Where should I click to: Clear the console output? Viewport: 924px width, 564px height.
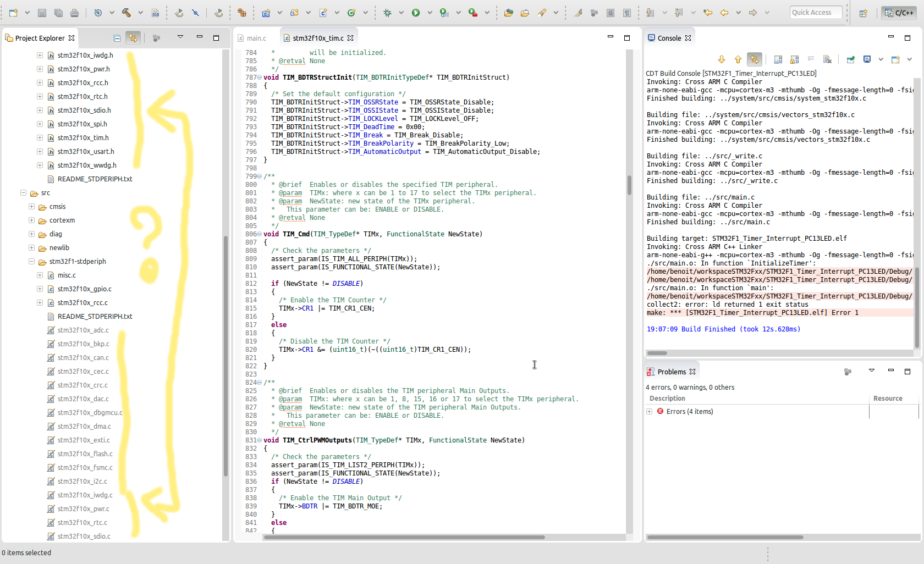pos(827,59)
